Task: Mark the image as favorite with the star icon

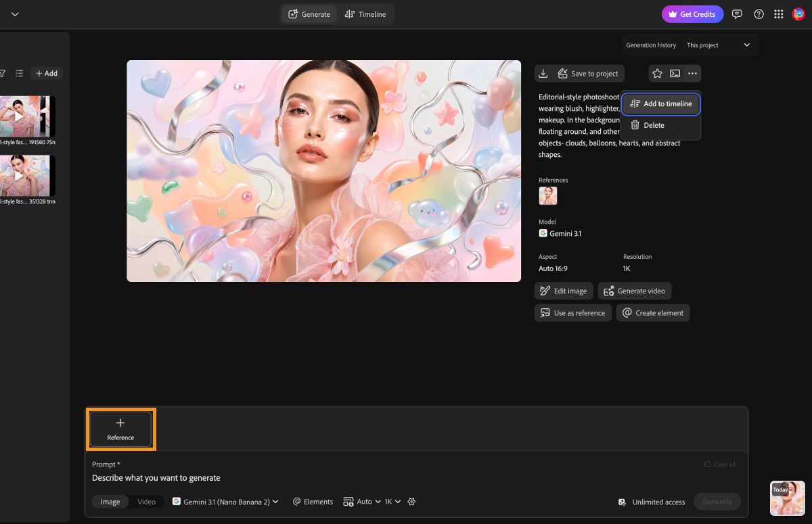Action: pos(657,74)
